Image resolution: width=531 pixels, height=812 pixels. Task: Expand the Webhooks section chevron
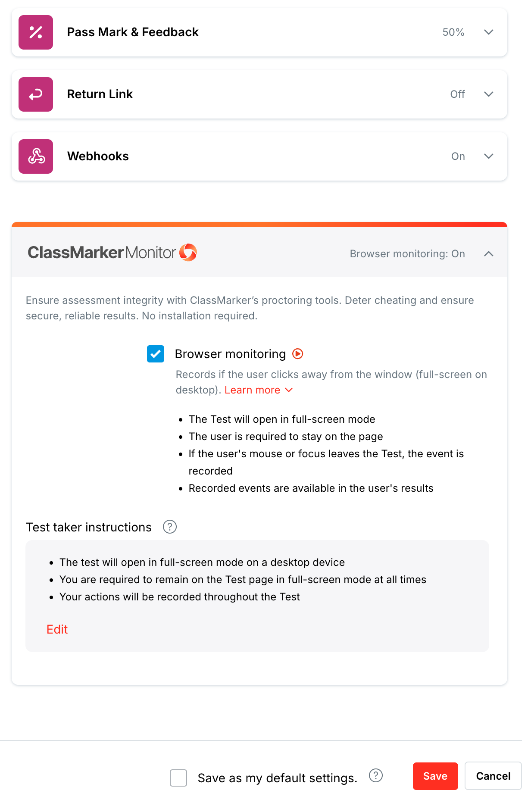click(488, 156)
